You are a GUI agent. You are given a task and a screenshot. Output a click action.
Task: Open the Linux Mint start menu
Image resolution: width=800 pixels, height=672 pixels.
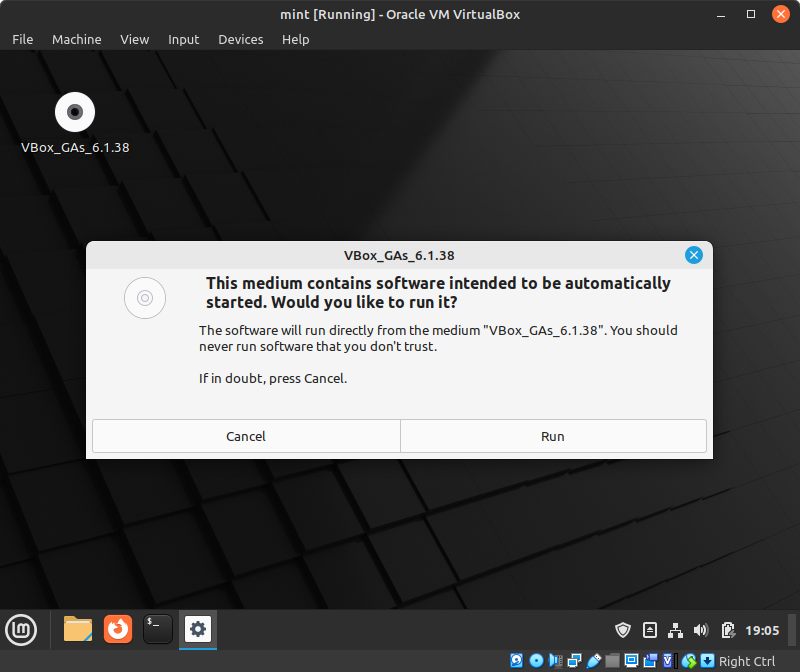click(x=21, y=630)
